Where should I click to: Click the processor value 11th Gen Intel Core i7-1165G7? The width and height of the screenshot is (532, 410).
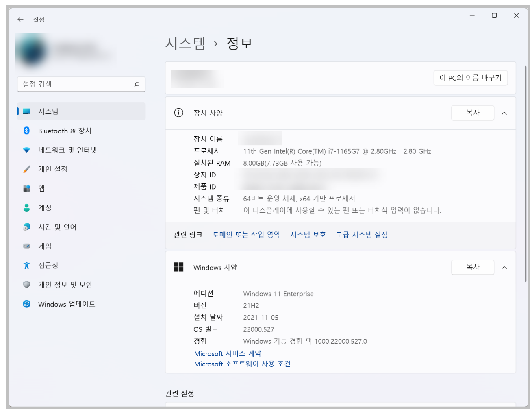tap(337, 151)
